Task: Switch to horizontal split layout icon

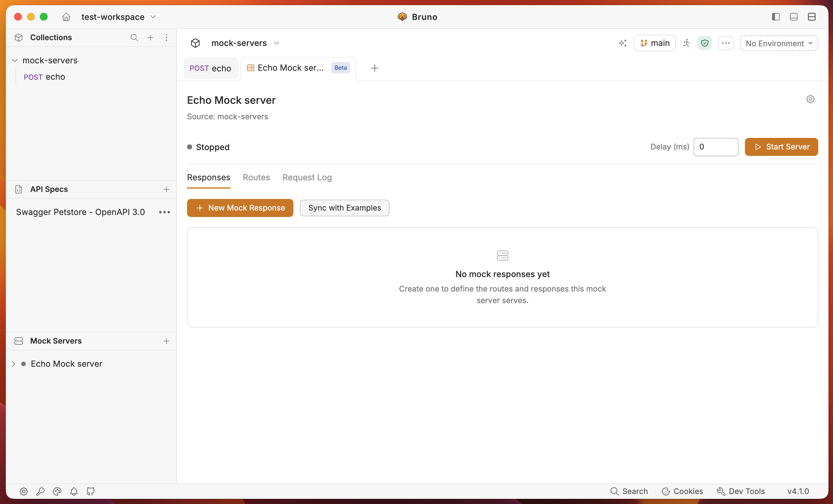Action: point(811,17)
